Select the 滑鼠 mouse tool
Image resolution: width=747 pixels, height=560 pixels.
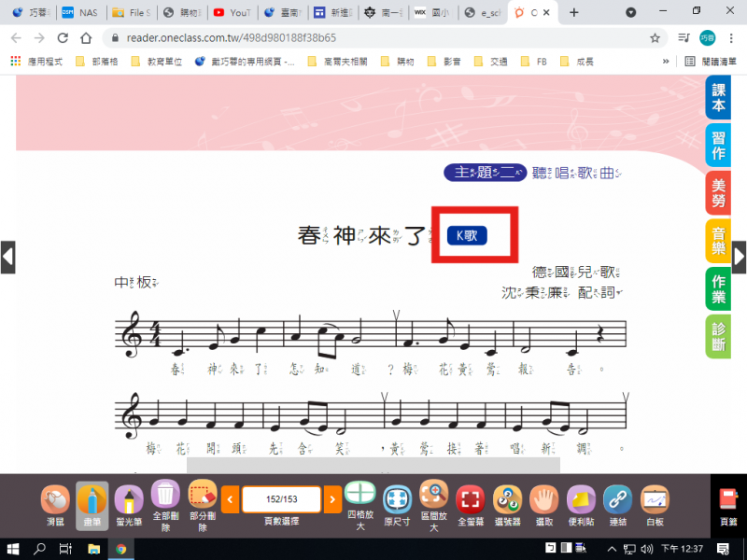(x=54, y=500)
